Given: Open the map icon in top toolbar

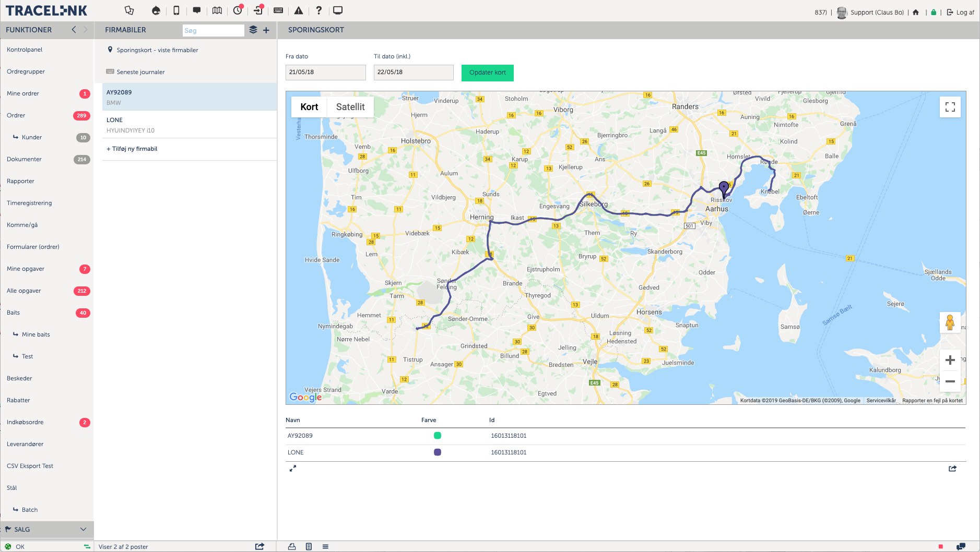Looking at the screenshot, I should tap(217, 10).
